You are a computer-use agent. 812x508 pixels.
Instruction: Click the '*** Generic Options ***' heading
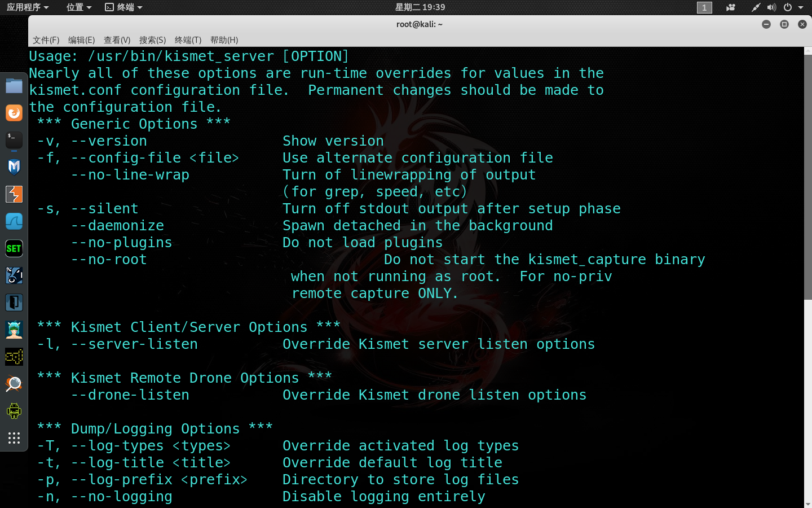point(134,124)
